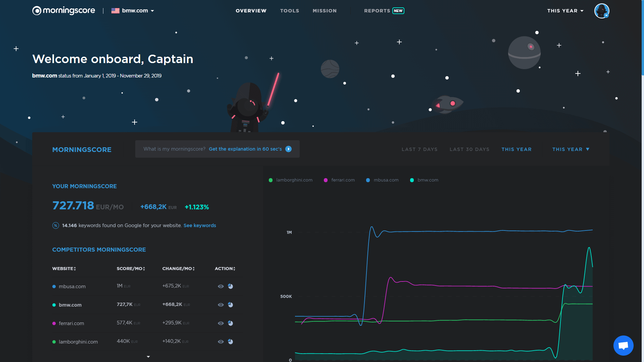Sort by Action column
This screenshot has width=644, height=362.
pos(225,268)
